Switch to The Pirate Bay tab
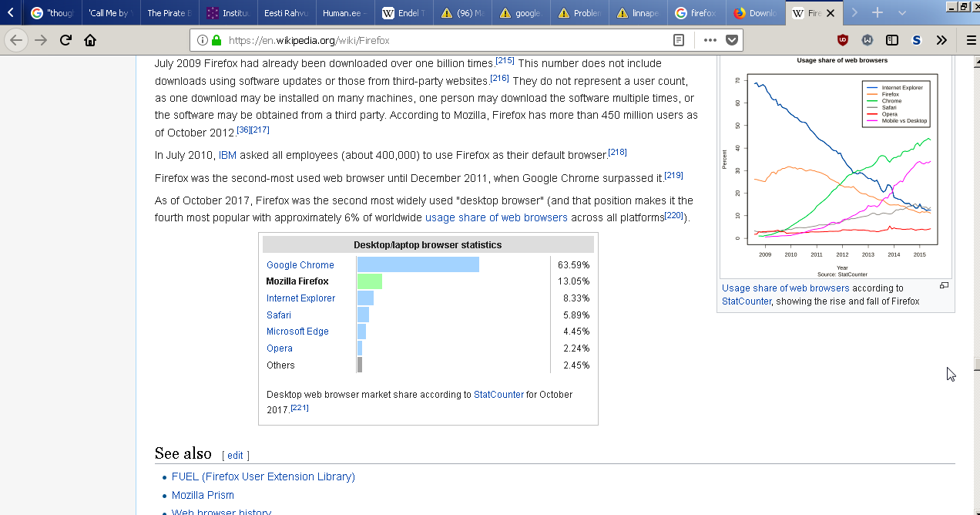This screenshot has height=515, width=980. click(169, 13)
